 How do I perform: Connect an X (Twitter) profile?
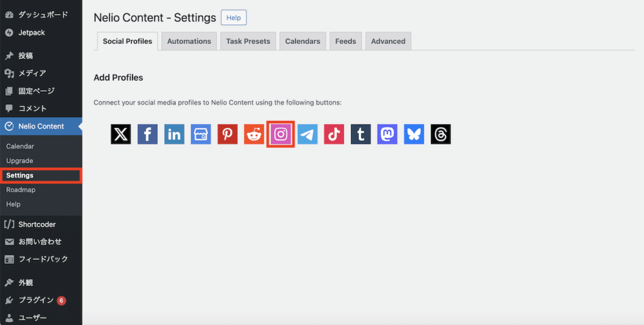click(x=121, y=134)
